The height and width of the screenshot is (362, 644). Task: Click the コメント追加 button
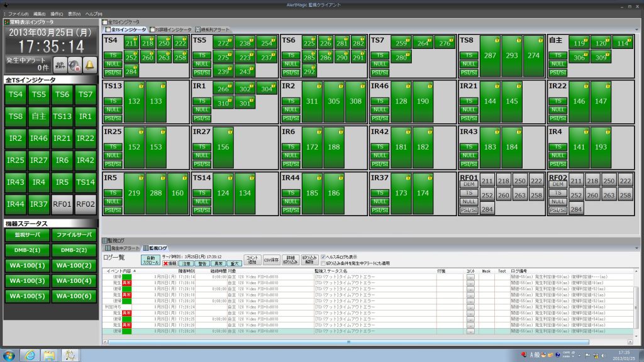click(252, 260)
